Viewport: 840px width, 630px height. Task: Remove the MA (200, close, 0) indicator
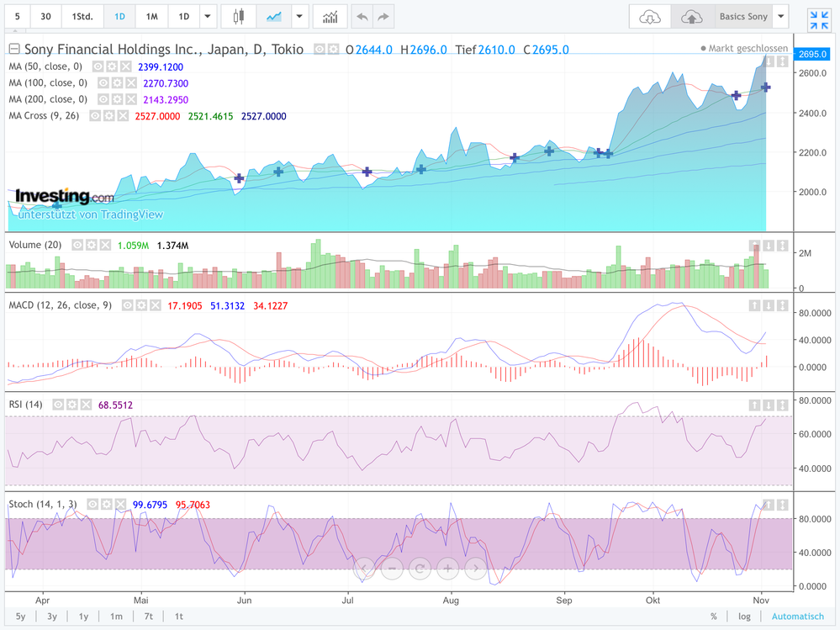point(129,99)
